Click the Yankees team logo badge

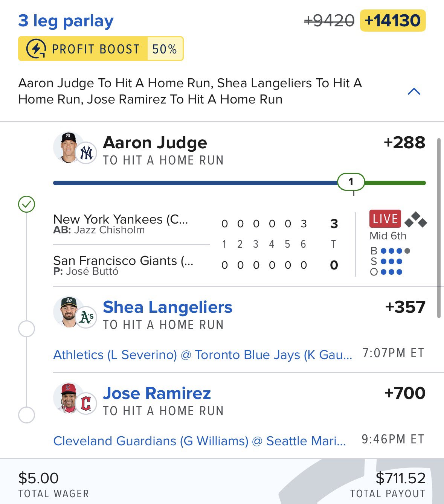click(x=86, y=153)
